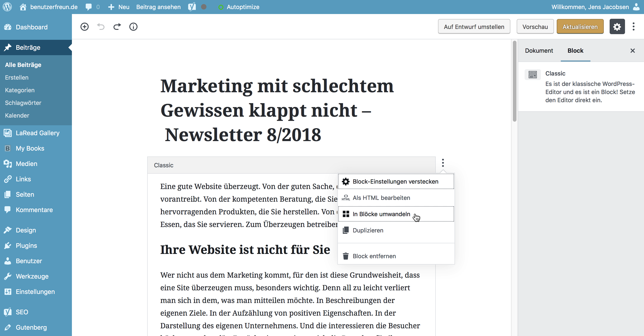This screenshot has width=644, height=336.
Task: Click the My Books icon
Action: coord(8,148)
